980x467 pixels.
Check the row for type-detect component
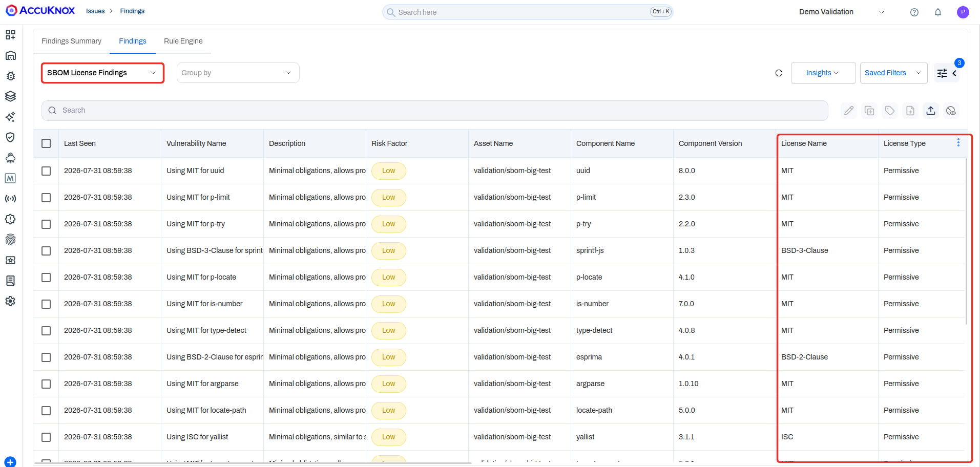(46, 331)
